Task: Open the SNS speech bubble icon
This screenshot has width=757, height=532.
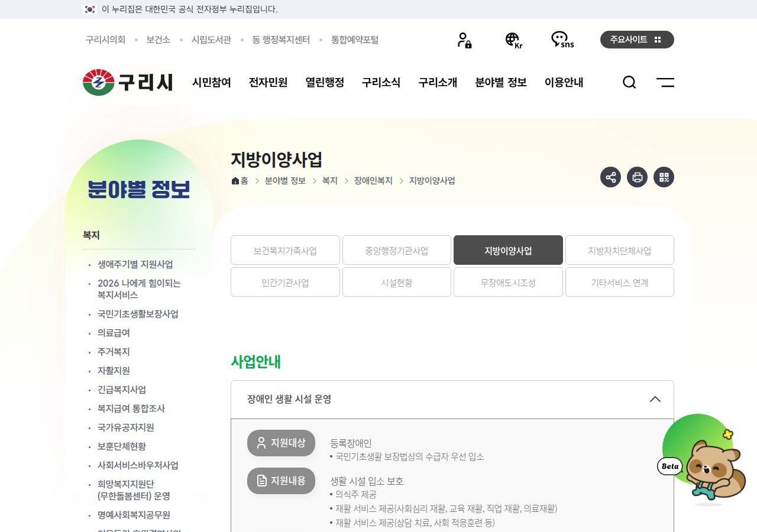Action: coord(562,40)
